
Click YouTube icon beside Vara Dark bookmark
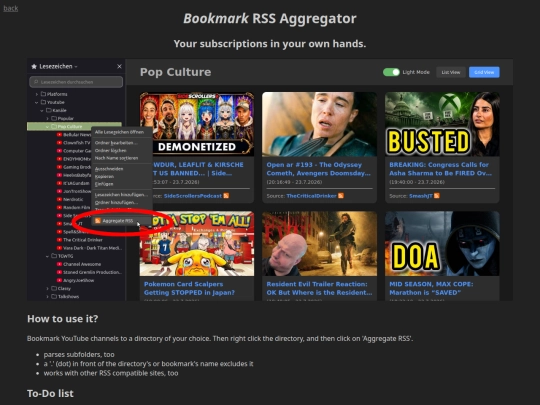59,248
